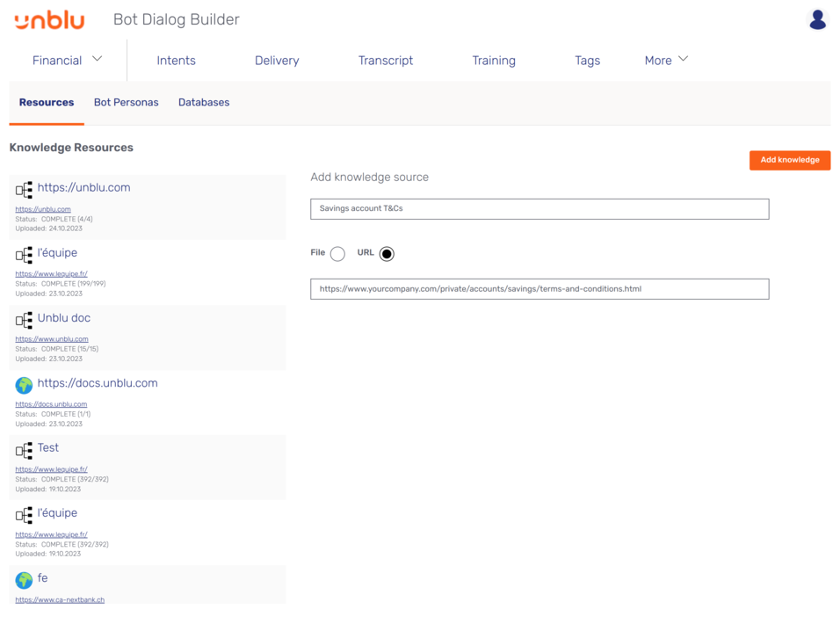840x631 pixels.
Task: Switch to the Bot Personas tab
Action: (x=126, y=102)
